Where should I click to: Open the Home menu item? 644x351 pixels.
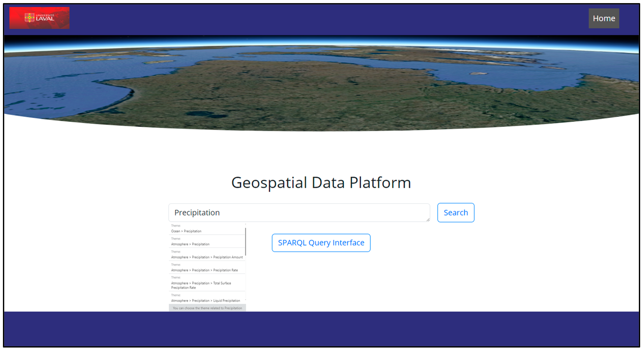[x=603, y=19]
